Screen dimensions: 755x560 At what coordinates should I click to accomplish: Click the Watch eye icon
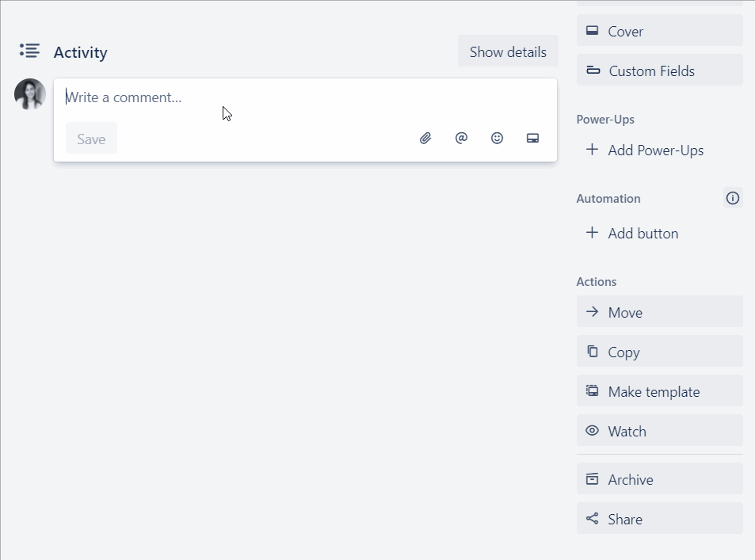pyautogui.click(x=591, y=431)
